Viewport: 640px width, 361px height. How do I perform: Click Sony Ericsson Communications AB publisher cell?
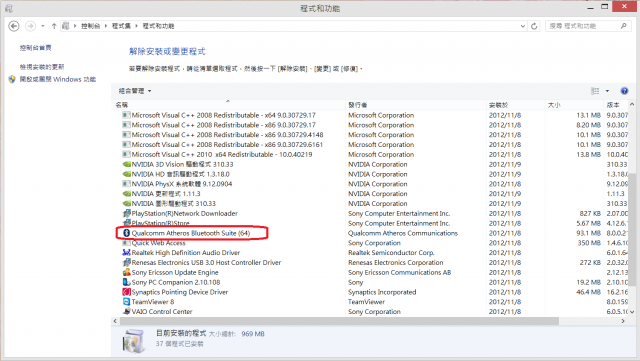click(400, 272)
